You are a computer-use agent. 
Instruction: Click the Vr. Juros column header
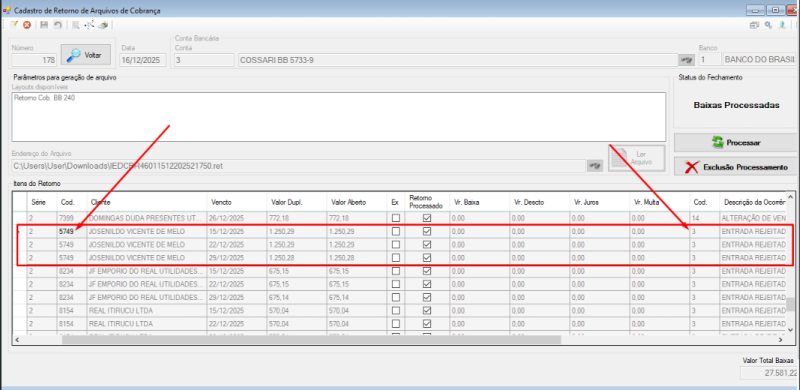599,202
